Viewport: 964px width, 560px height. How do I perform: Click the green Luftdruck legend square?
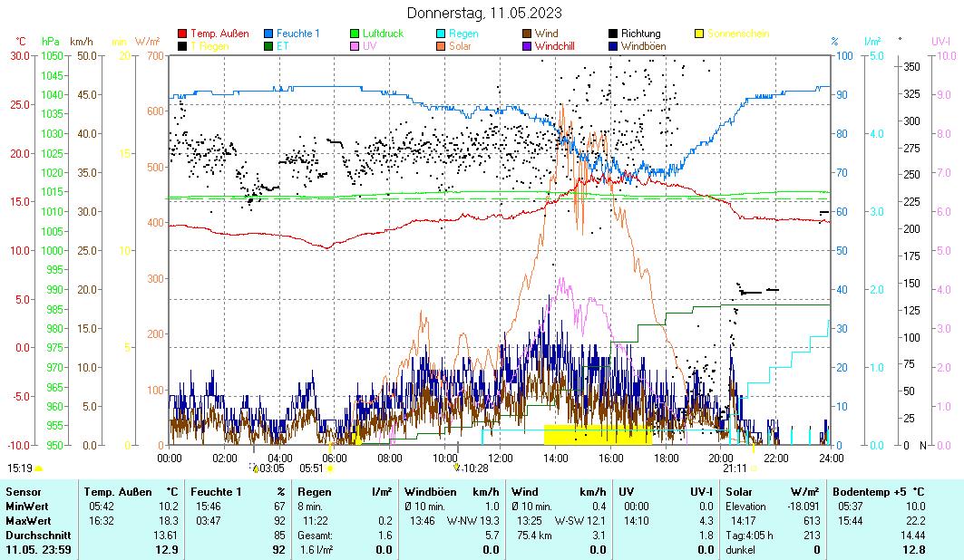355,34
